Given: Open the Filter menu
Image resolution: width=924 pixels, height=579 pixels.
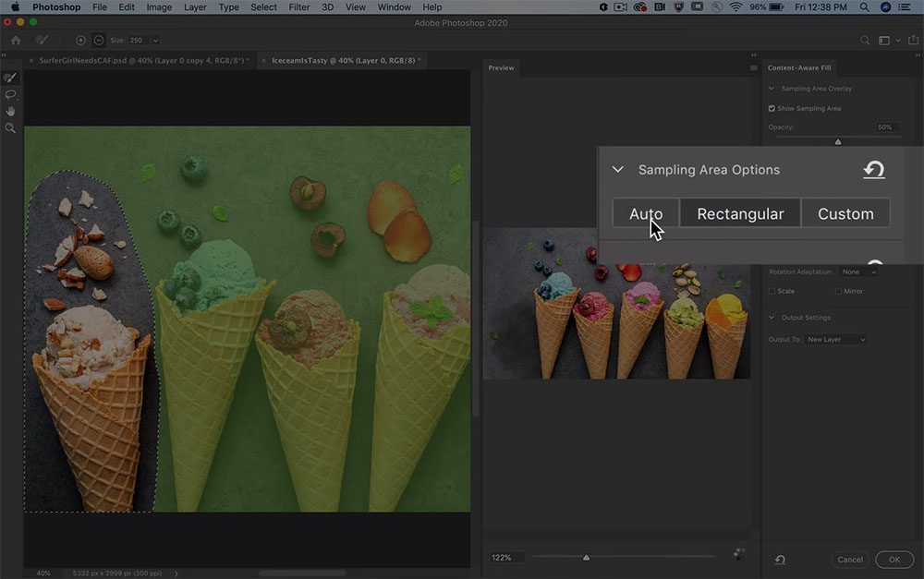Looking at the screenshot, I should [x=298, y=7].
